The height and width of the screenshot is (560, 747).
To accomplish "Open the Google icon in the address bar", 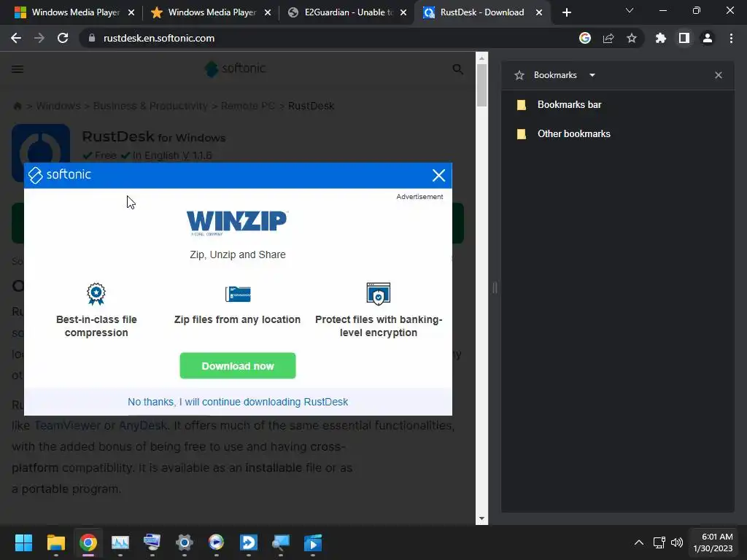I will click(585, 38).
